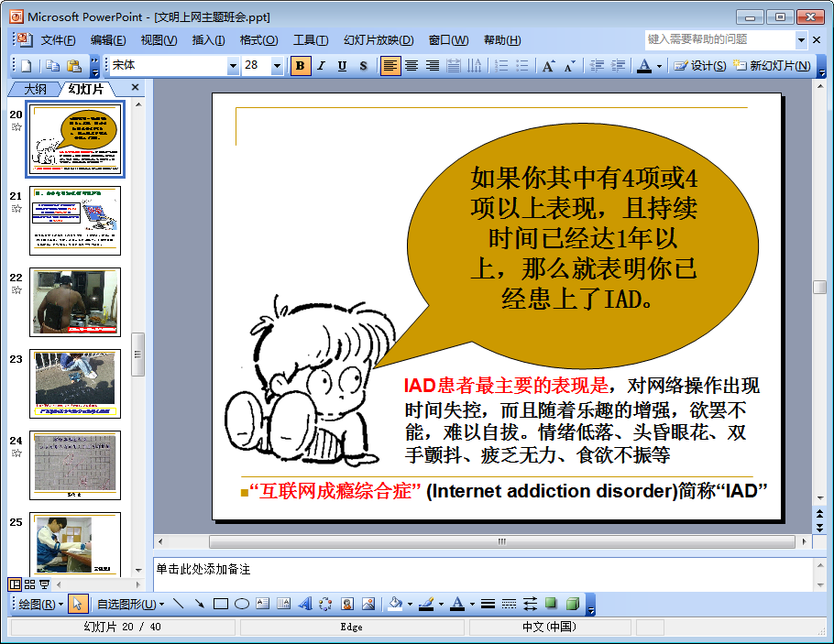Open the 绘图(R) drawing menu
The width and height of the screenshot is (834, 644).
click(x=41, y=604)
